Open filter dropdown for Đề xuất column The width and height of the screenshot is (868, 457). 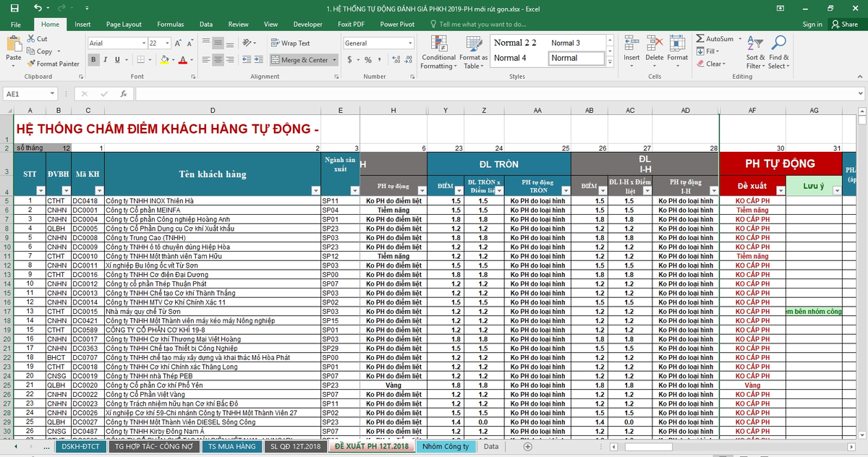(780, 190)
